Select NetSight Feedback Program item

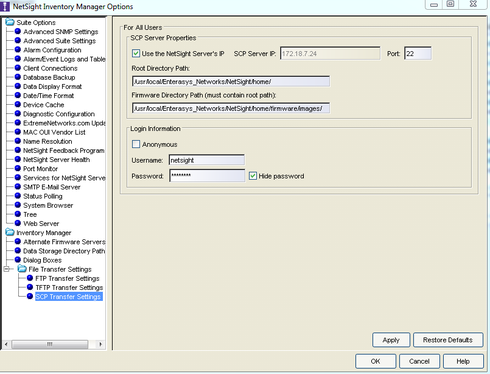pos(64,150)
